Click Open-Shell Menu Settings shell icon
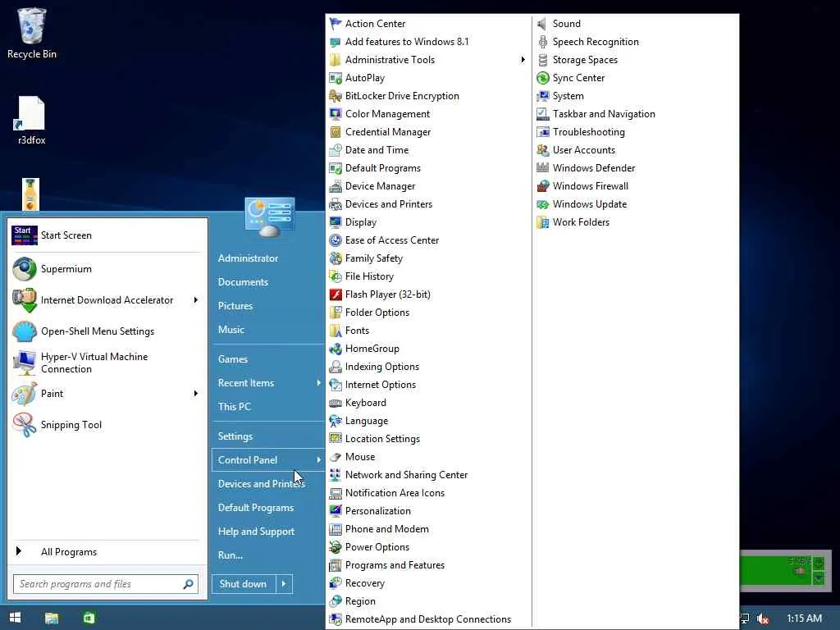This screenshot has width=840, height=630. coord(25,331)
